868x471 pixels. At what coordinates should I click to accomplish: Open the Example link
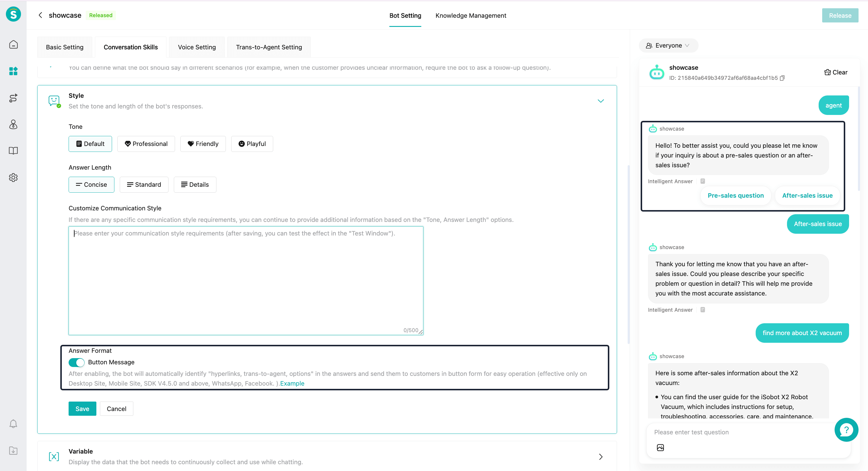pyautogui.click(x=292, y=384)
